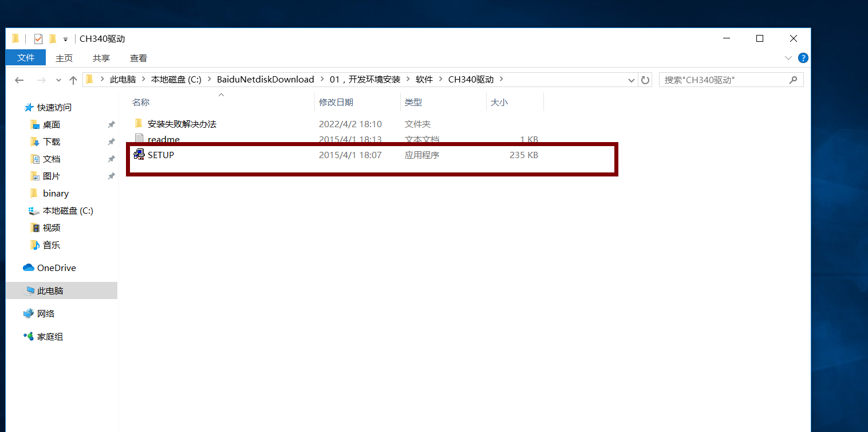The height and width of the screenshot is (432, 868).
Task: Open recent locations dropdown arrow
Action: pyautogui.click(x=58, y=80)
